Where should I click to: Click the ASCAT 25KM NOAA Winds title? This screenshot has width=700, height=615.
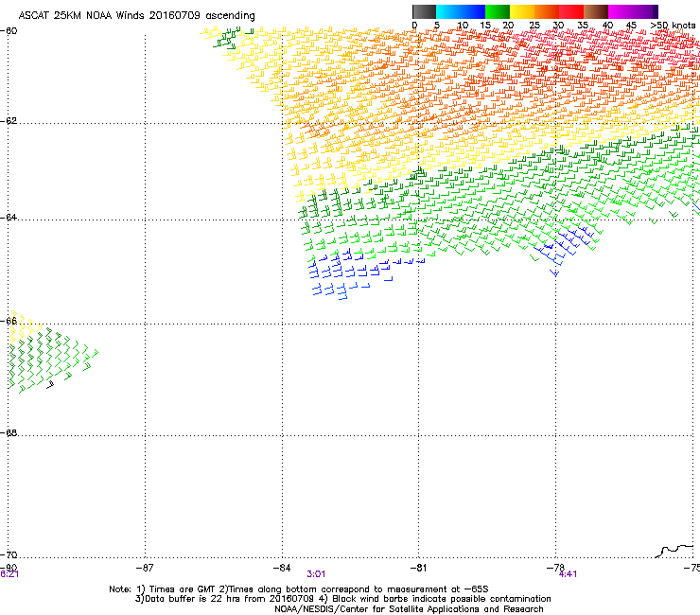[x=136, y=16]
